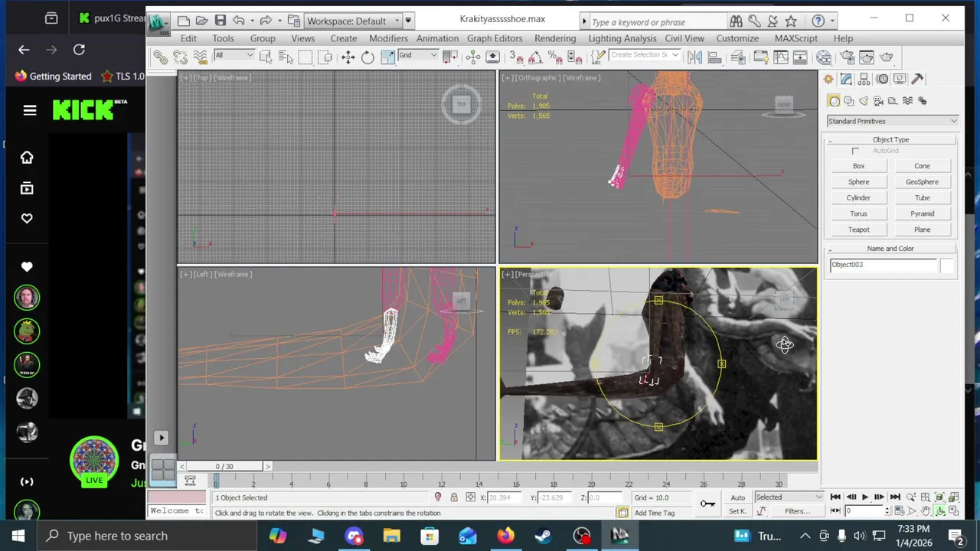Open the Graph Editors menu
This screenshot has height=551, width=980.
pyautogui.click(x=495, y=38)
